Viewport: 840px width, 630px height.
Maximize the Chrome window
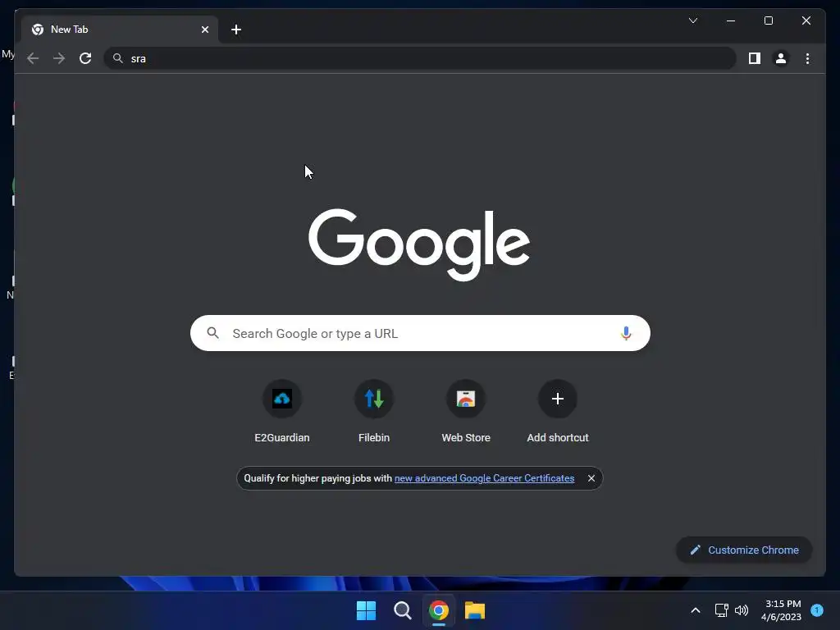[x=768, y=21]
